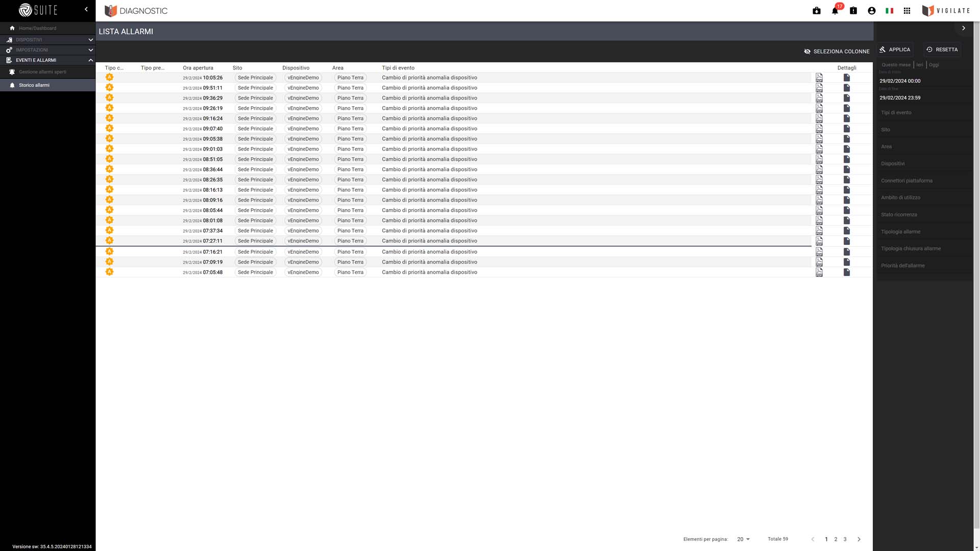Collapse the filter panel with the right chevron

pyautogui.click(x=964, y=28)
